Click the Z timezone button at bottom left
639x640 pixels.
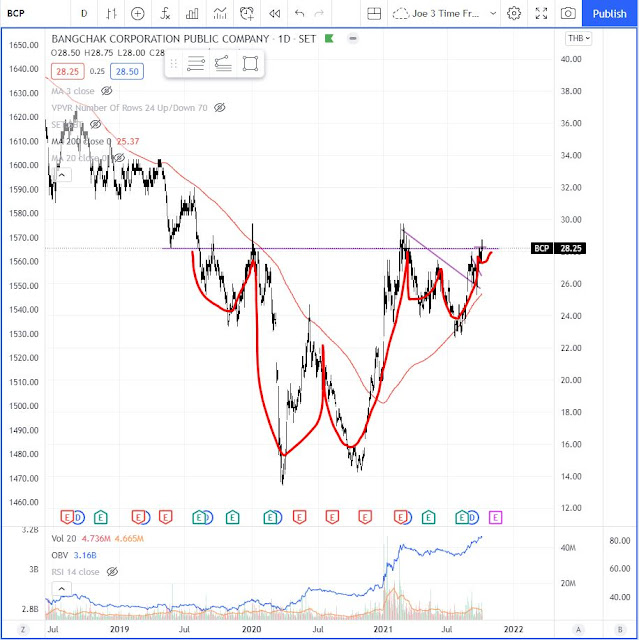23,629
